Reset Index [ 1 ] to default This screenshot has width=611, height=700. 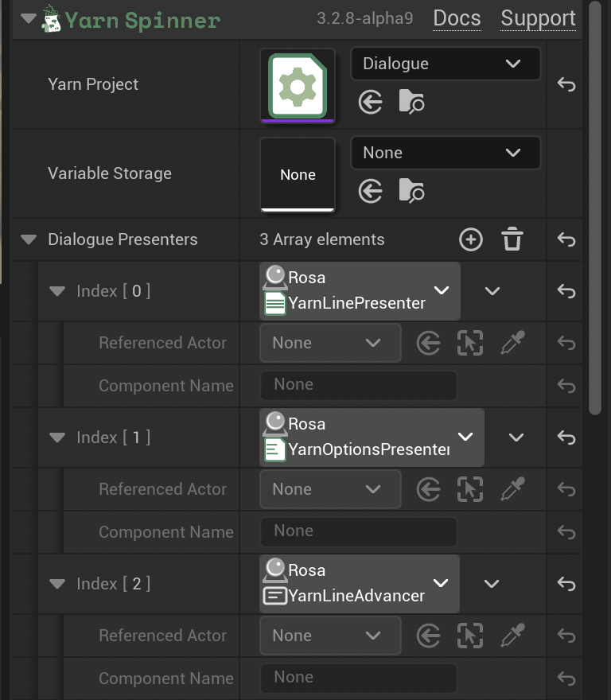pos(566,437)
